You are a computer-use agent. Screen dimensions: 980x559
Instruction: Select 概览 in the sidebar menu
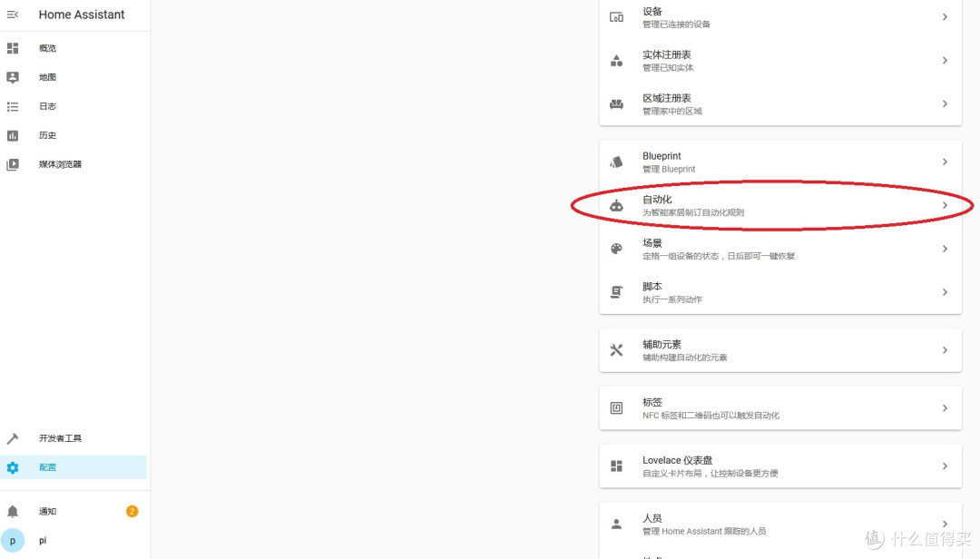(47, 48)
